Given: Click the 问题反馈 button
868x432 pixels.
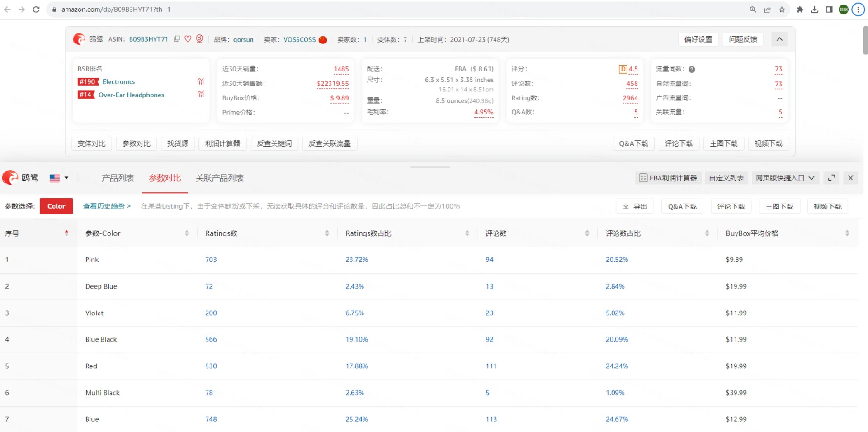Looking at the screenshot, I should [x=743, y=39].
